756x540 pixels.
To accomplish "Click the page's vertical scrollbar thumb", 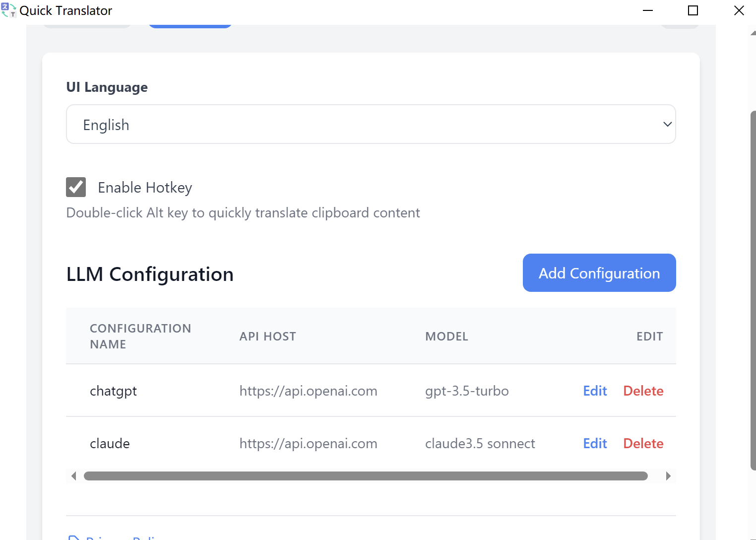I will click(x=753, y=290).
